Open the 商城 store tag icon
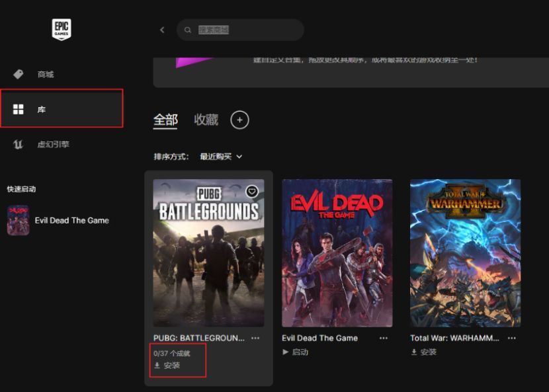Screen dimensions: 549x392 [19, 74]
